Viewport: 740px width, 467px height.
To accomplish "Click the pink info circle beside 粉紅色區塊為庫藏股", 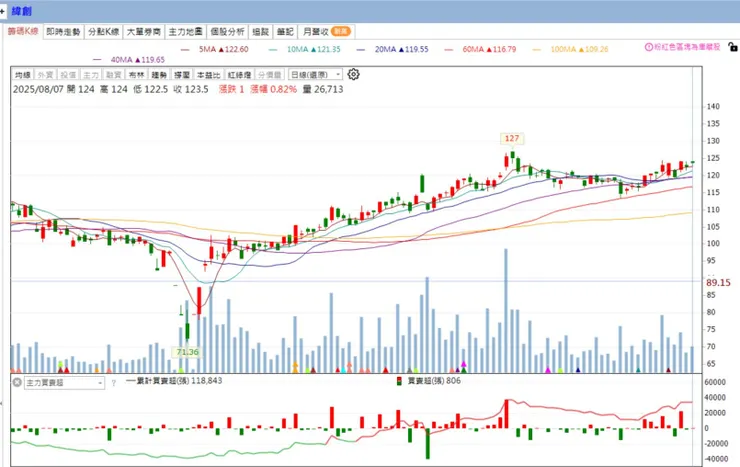I will pos(648,47).
